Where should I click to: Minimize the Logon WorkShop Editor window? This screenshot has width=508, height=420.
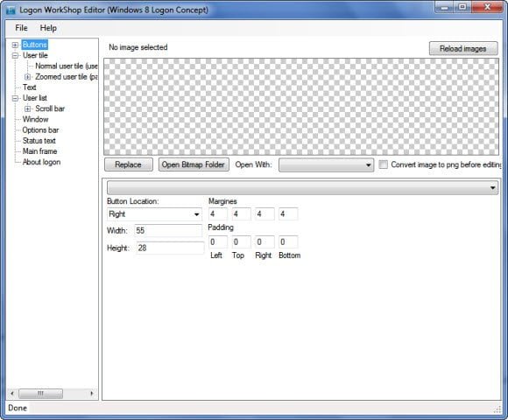click(445, 8)
